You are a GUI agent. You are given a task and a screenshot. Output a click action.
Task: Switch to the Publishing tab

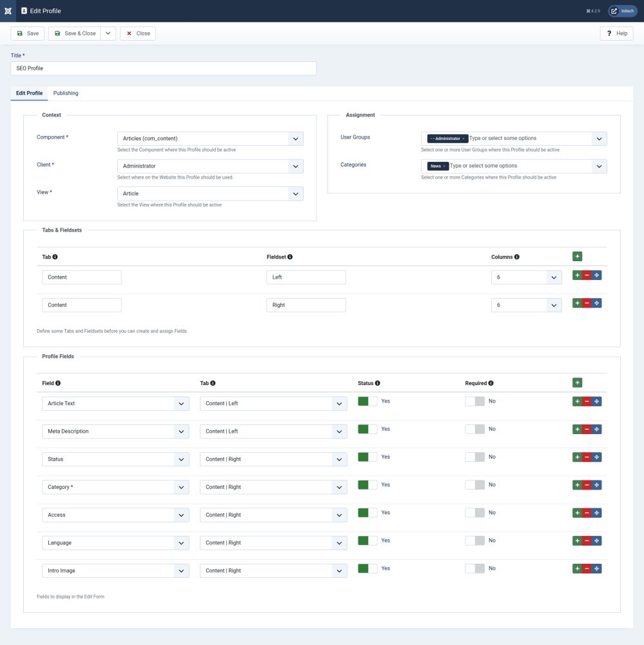tap(66, 94)
